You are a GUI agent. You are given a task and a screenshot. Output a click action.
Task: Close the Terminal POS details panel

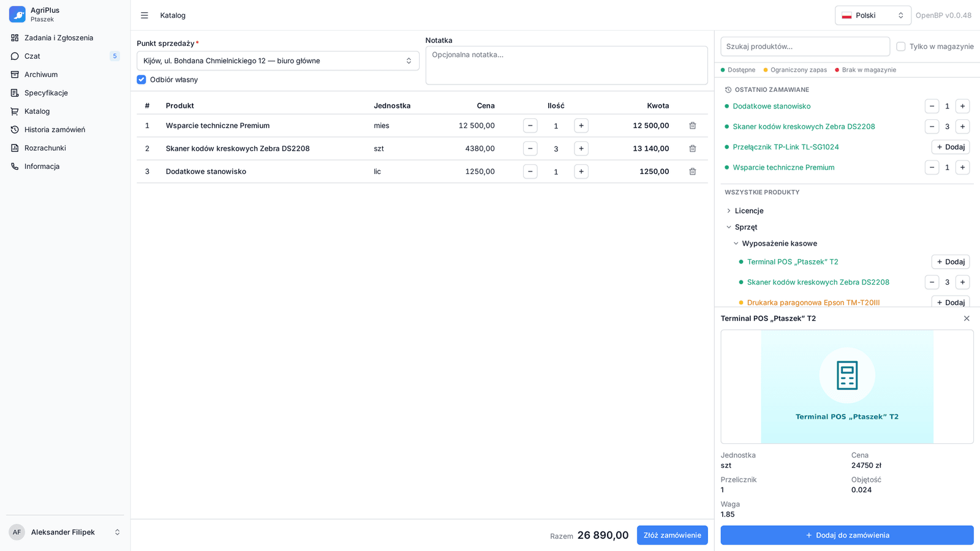pyautogui.click(x=967, y=318)
